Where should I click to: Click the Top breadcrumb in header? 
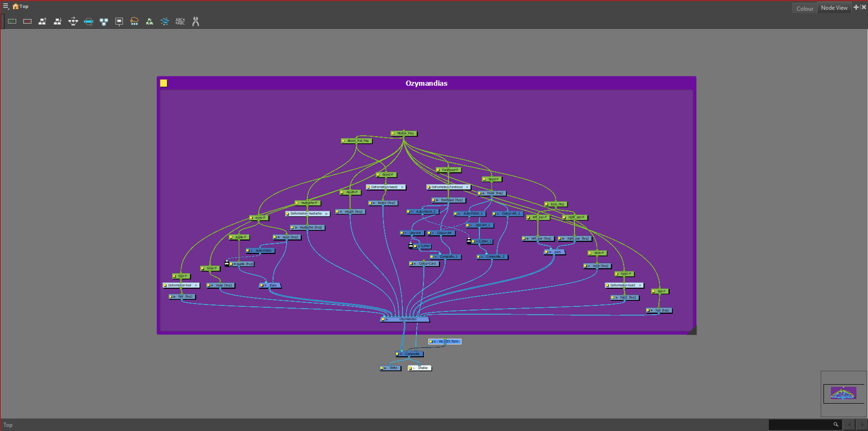[x=24, y=6]
